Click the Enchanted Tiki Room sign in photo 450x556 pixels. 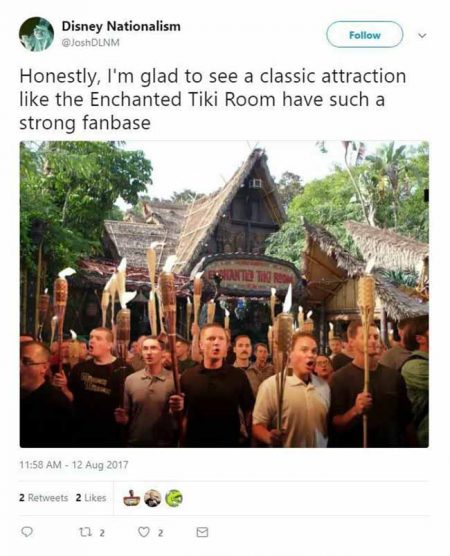[x=251, y=275]
